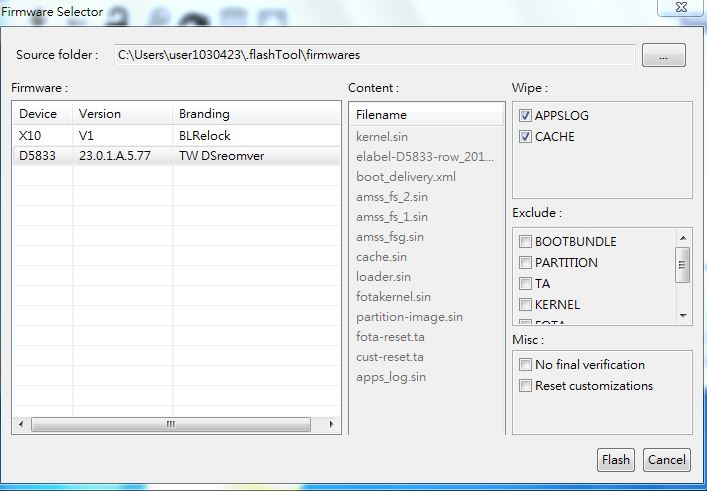
Task: Click the Device column header
Action: [43, 114]
